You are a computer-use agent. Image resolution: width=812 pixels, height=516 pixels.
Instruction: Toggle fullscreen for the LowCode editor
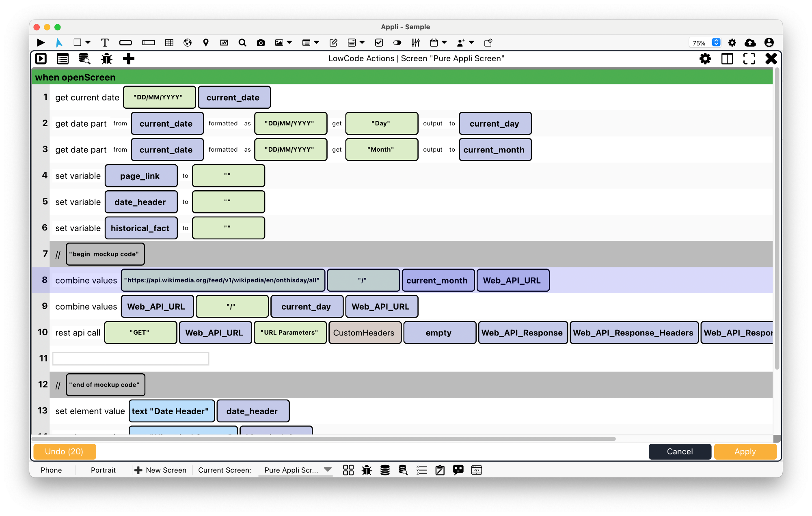pos(749,59)
